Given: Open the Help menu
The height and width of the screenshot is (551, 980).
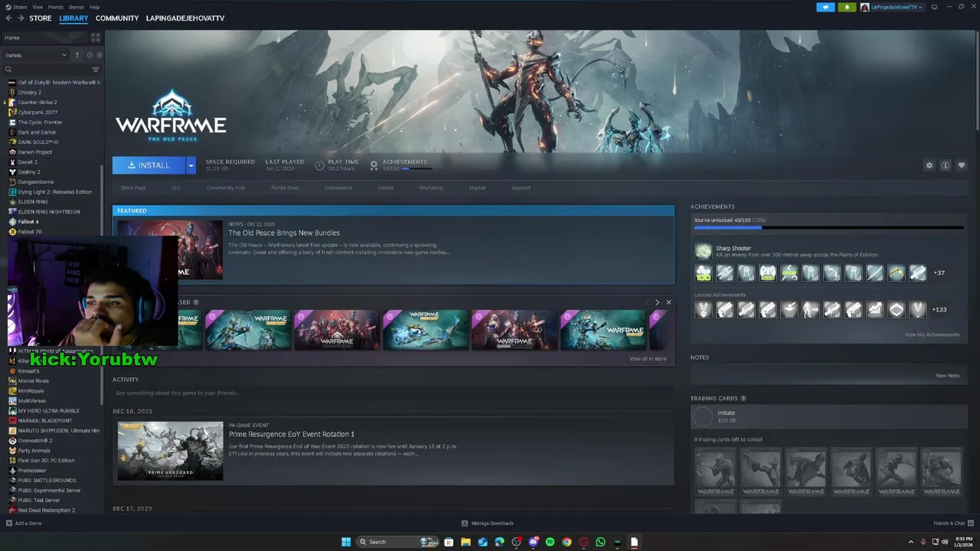Looking at the screenshot, I should (x=94, y=7).
